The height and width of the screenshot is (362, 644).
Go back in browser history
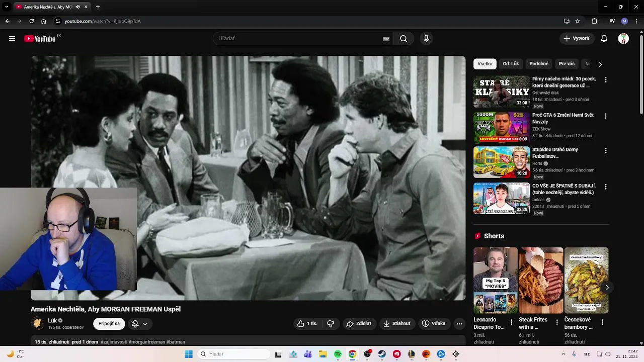pyautogui.click(x=7, y=21)
